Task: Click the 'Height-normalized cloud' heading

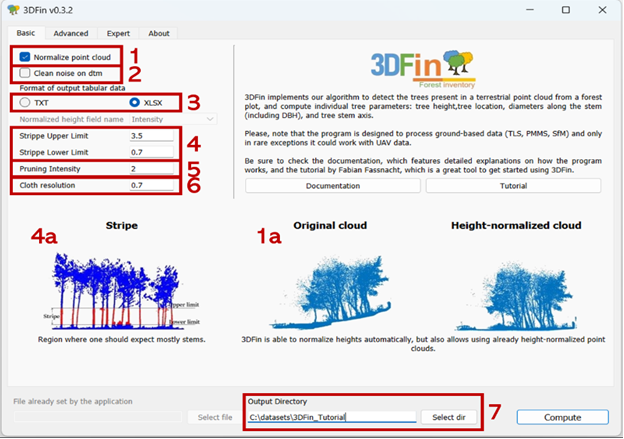Action: 516,225
